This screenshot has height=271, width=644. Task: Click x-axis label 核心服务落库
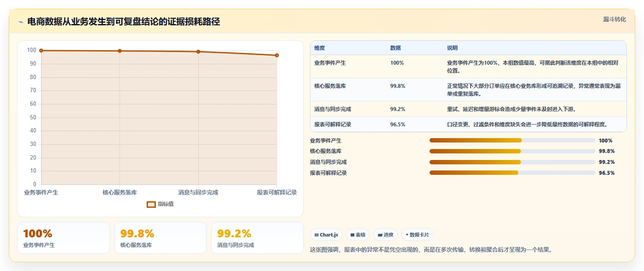click(x=120, y=192)
